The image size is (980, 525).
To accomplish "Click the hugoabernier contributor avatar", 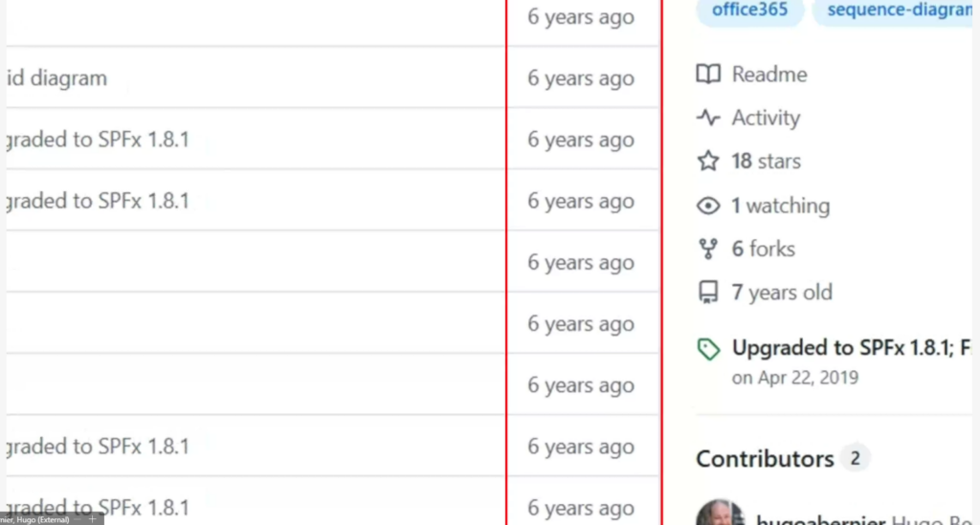I will pyautogui.click(x=720, y=513).
